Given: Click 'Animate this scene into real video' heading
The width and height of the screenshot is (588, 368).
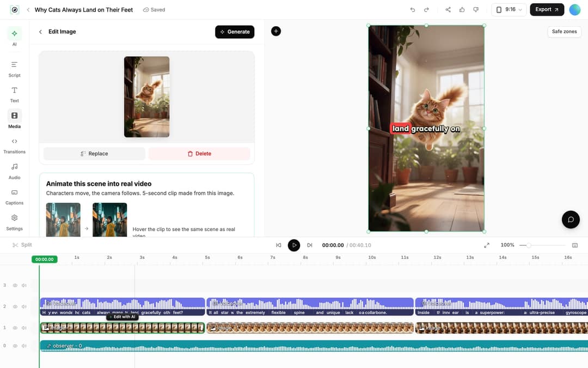Looking at the screenshot, I should tap(99, 184).
